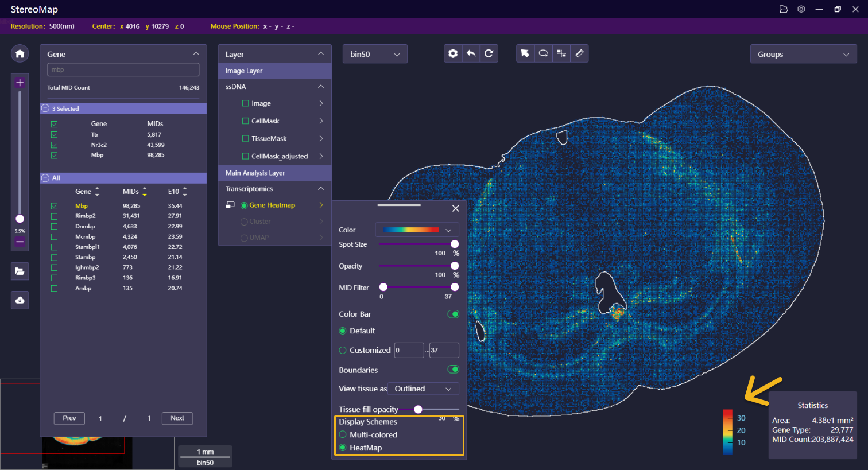Activate the ruler measurement tool
This screenshot has width=868, height=470.
pos(579,53)
